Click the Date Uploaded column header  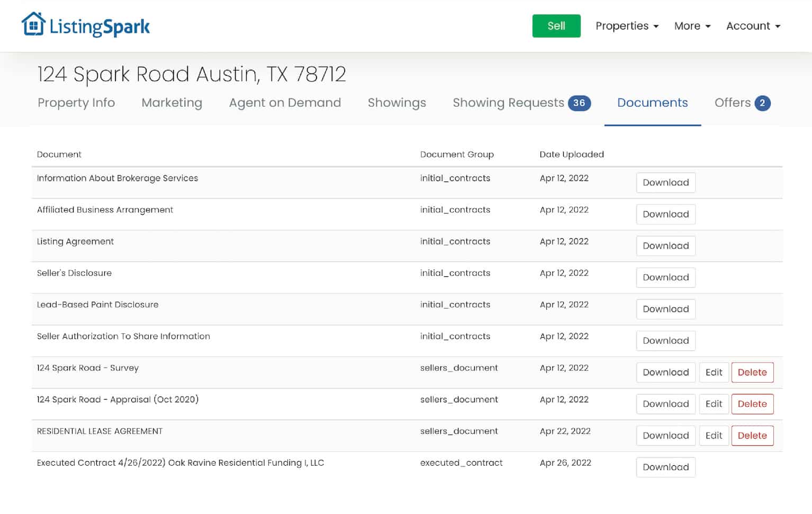point(572,155)
